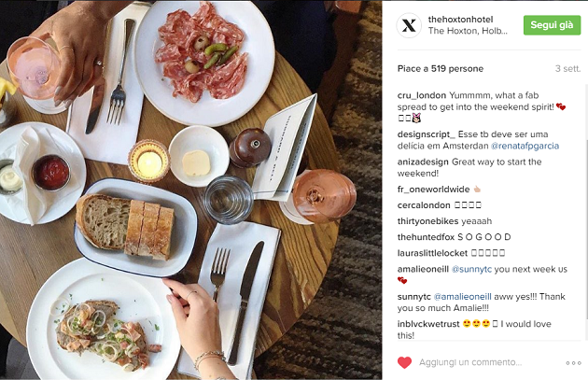Click the Hoxton X profile avatar

(x=409, y=25)
